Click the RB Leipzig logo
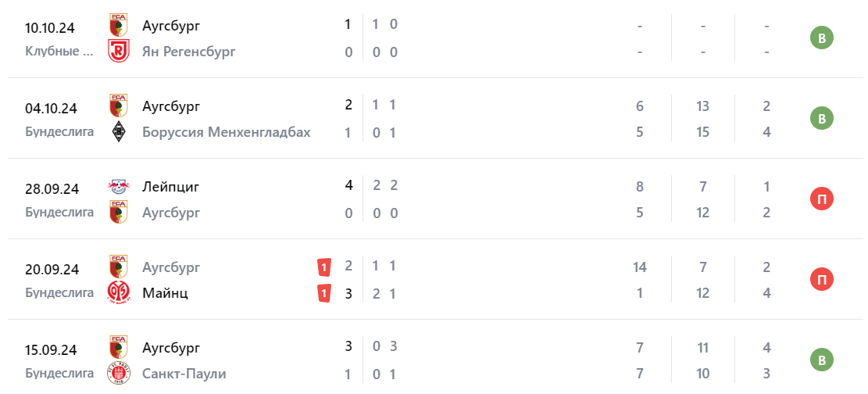Screen dimensions: 868x394 point(119,186)
